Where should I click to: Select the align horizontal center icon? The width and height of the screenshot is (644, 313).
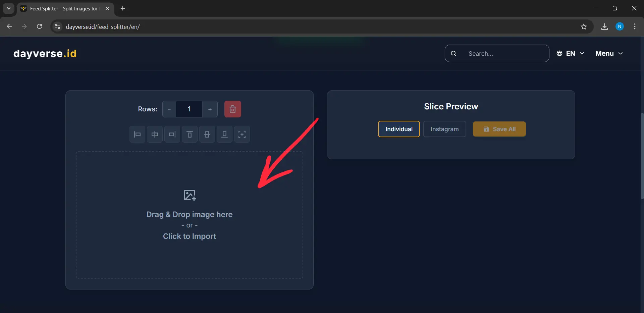click(x=155, y=134)
